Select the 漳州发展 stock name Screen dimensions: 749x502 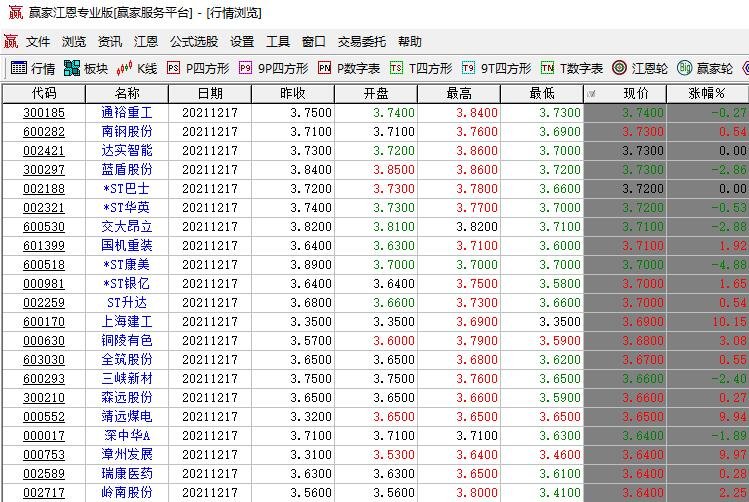point(127,454)
